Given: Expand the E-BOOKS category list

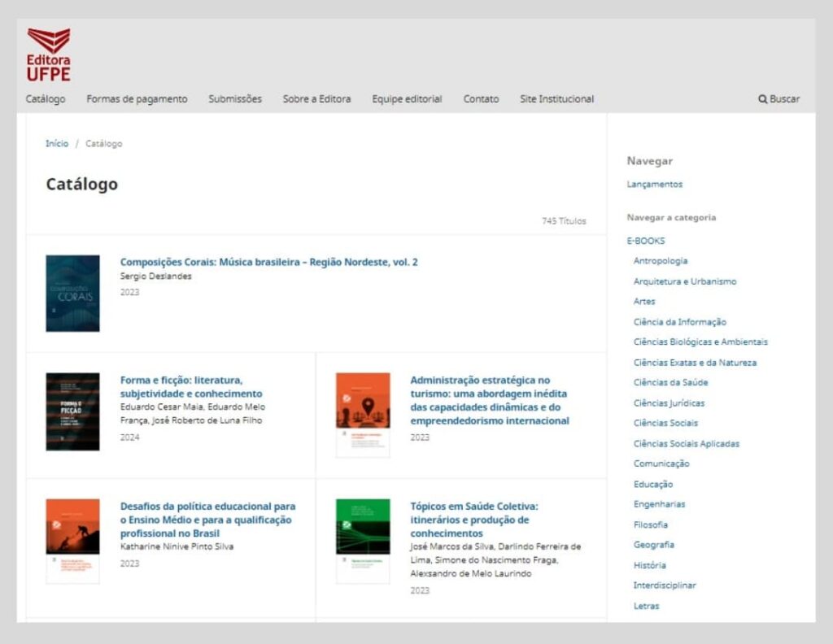Looking at the screenshot, I should click(x=646, y=240).
